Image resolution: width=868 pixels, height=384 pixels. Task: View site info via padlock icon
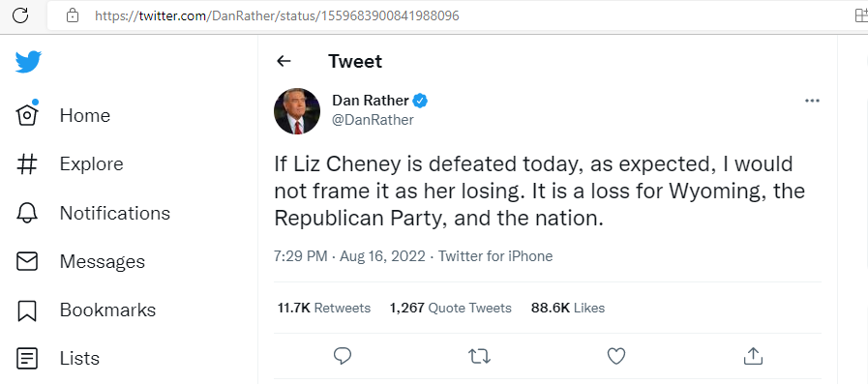73,16
